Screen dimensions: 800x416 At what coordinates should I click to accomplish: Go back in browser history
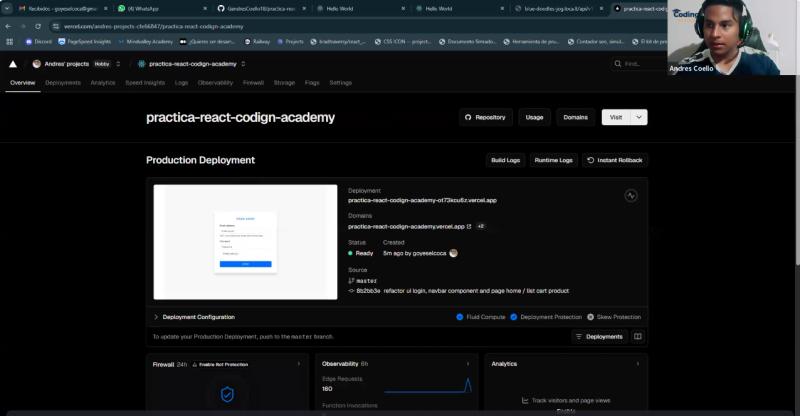pos(8,26)
